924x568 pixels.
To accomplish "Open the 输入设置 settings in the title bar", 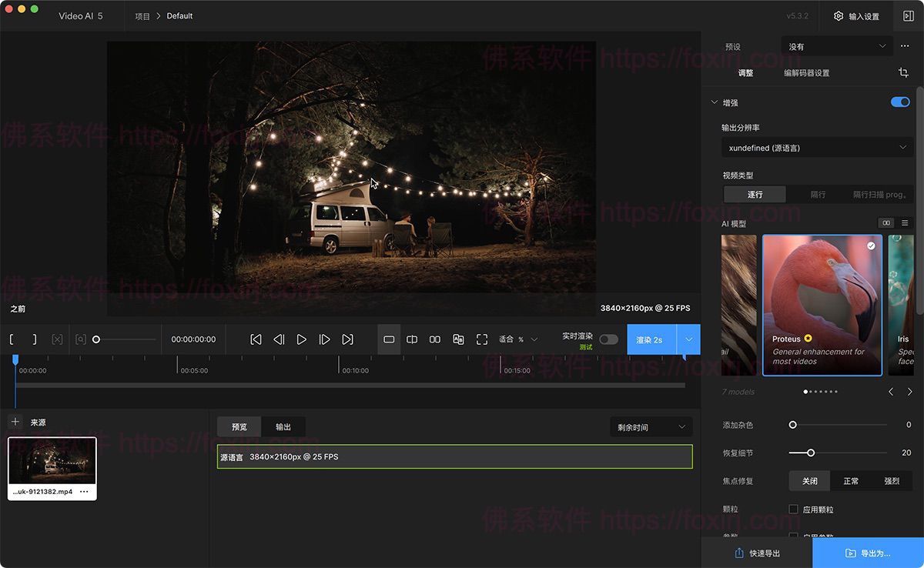I will [x=856, y=15].
